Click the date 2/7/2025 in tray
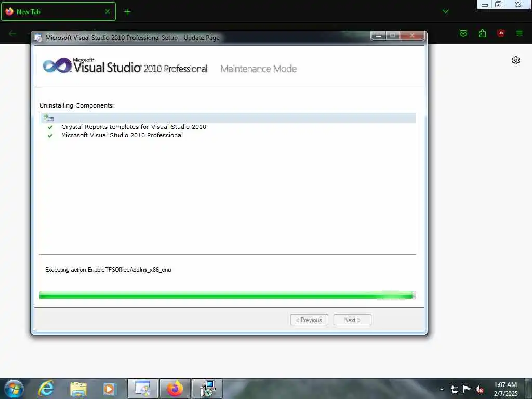This screenshot has height=399, width=532. tap(506, 394)
